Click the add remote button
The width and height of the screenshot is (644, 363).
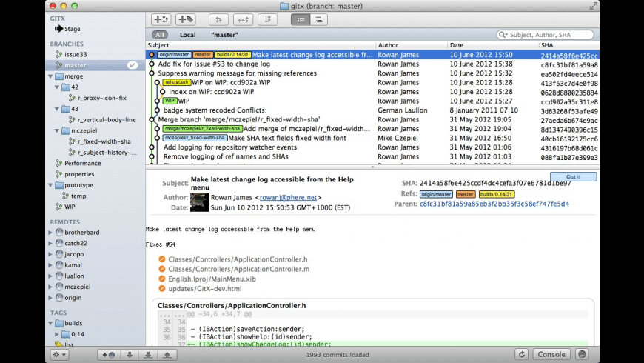(x=108, y=354)
